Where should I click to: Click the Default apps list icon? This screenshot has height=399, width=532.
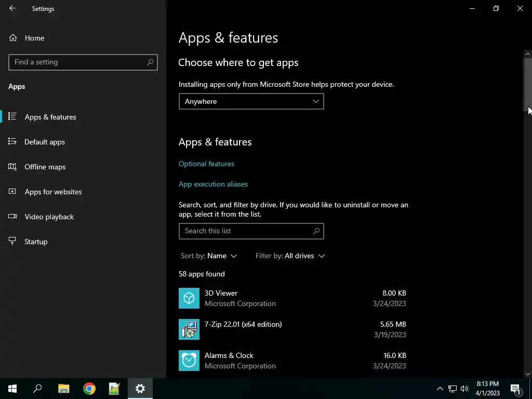pos(12,141)
